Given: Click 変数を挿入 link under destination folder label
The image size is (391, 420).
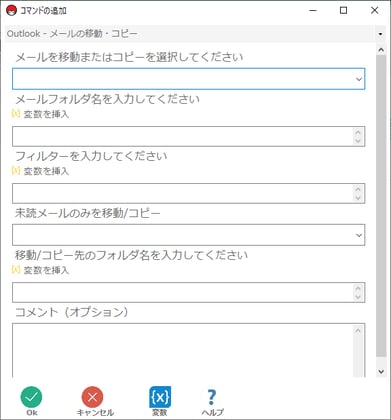Looking at the screenshot, I should [x=46, y=270].
